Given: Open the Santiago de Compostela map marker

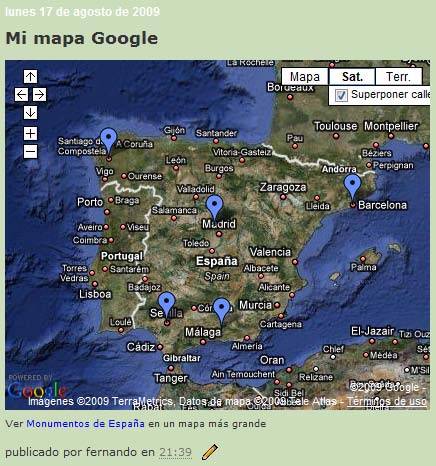Looking at the screenshot, I should pos(109,139).
